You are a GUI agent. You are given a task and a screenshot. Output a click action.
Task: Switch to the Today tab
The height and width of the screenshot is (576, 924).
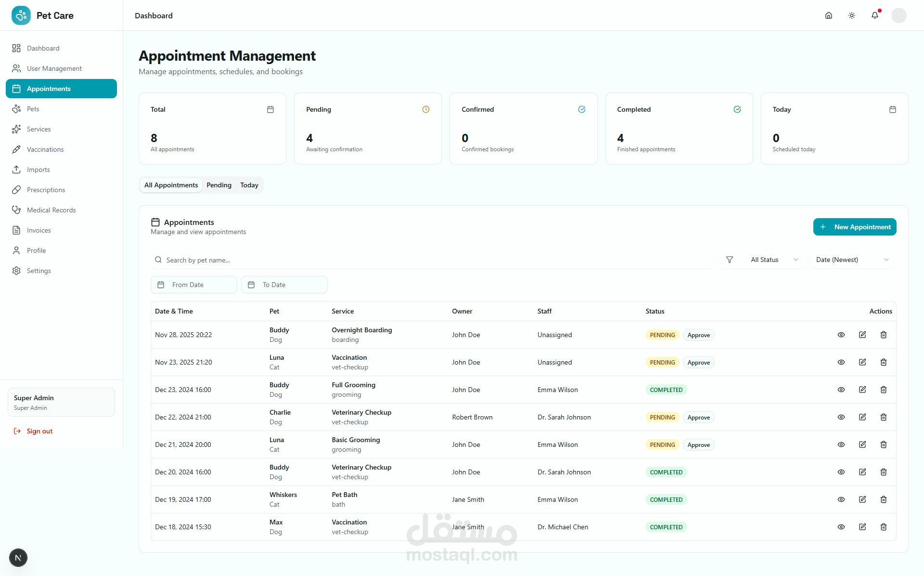click(249, 185)
